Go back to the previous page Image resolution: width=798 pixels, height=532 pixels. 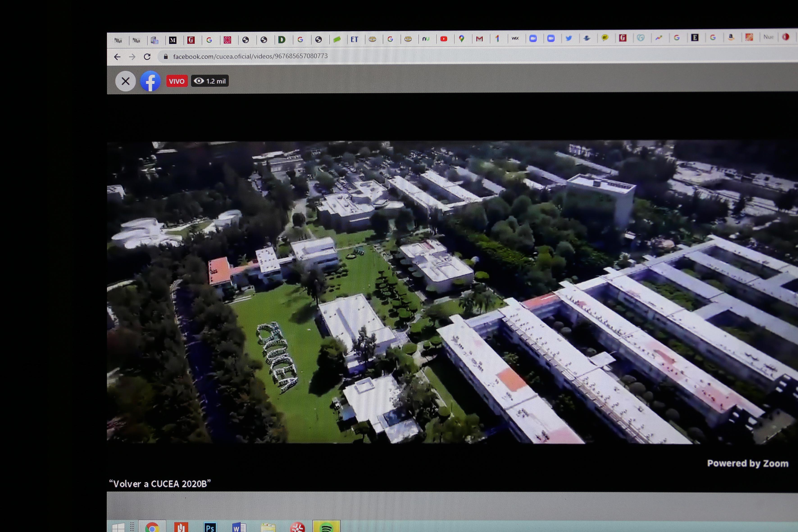pyautogui.click(x=117, y=57)
